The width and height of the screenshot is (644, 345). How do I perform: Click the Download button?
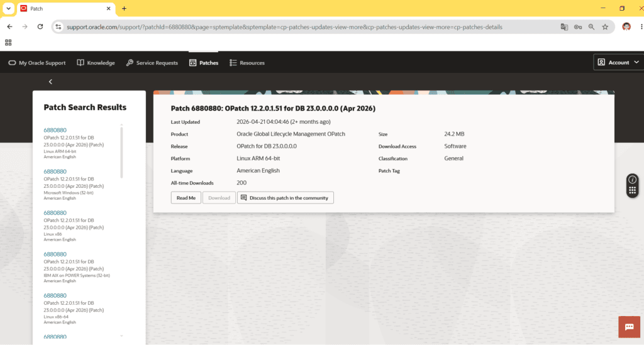219,198
